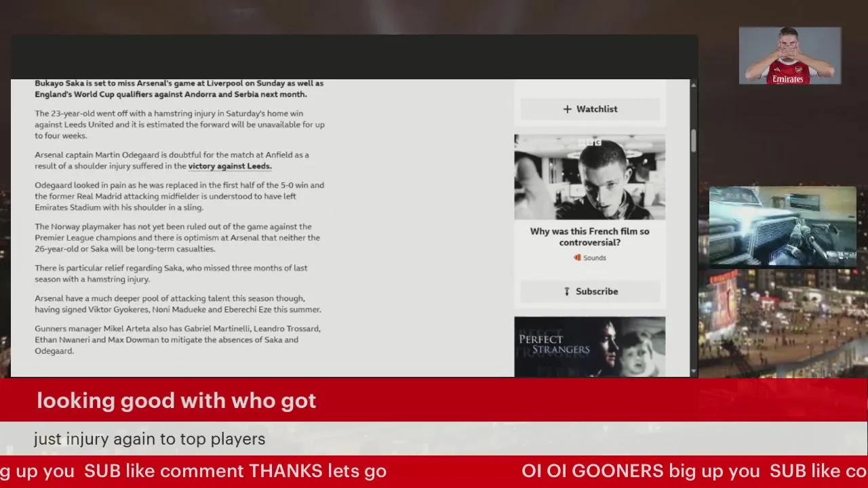Click the orange Sounds icon

click(577, 258)
